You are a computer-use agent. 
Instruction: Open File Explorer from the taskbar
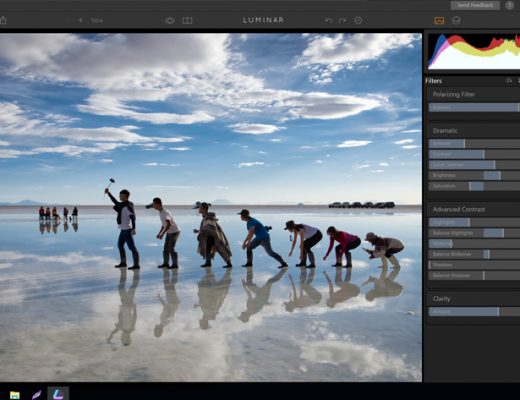15,395
